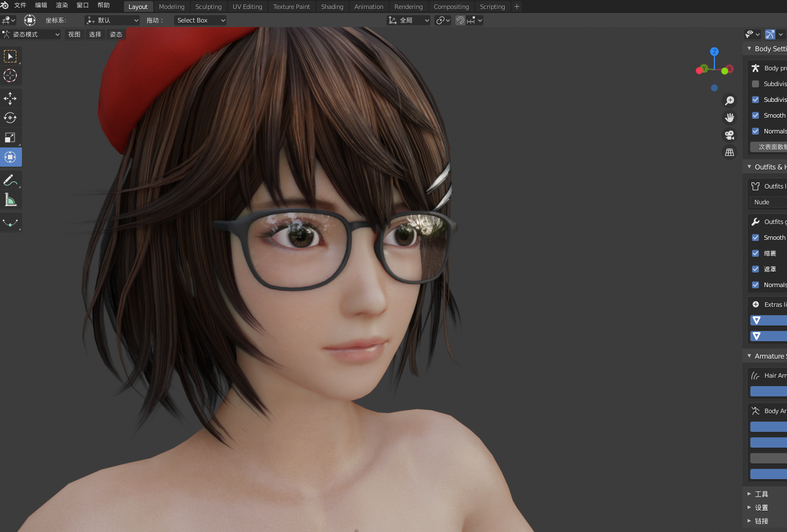
Task: Open the selectability eye-cursor dropdown
Action: (753, 34)
